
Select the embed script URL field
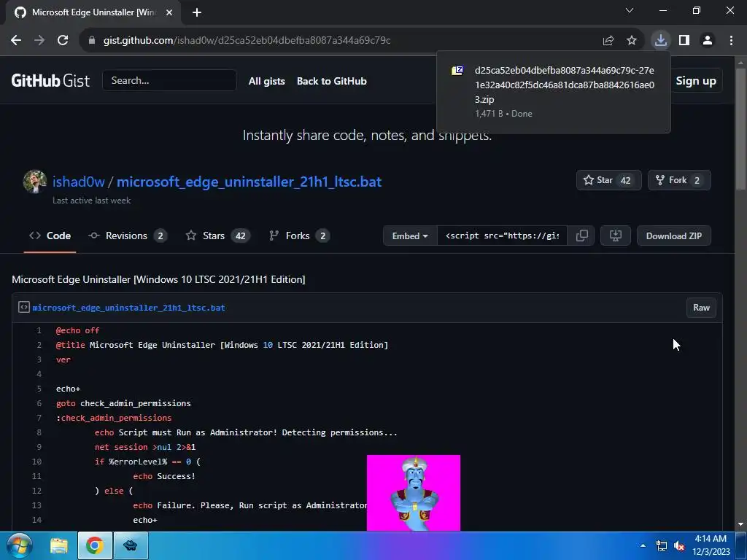(x=502, y=236)
